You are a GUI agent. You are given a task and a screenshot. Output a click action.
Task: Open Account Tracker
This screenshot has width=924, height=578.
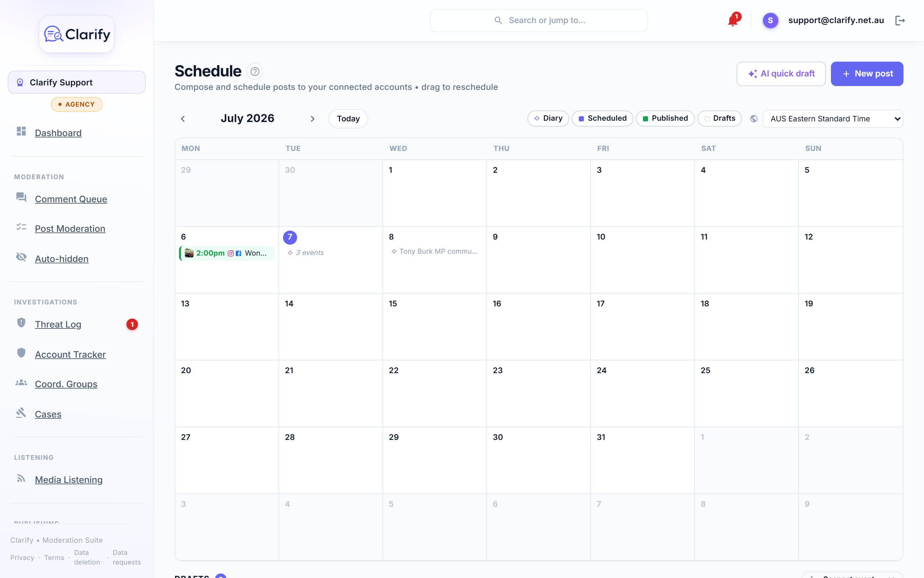[70, 355]
